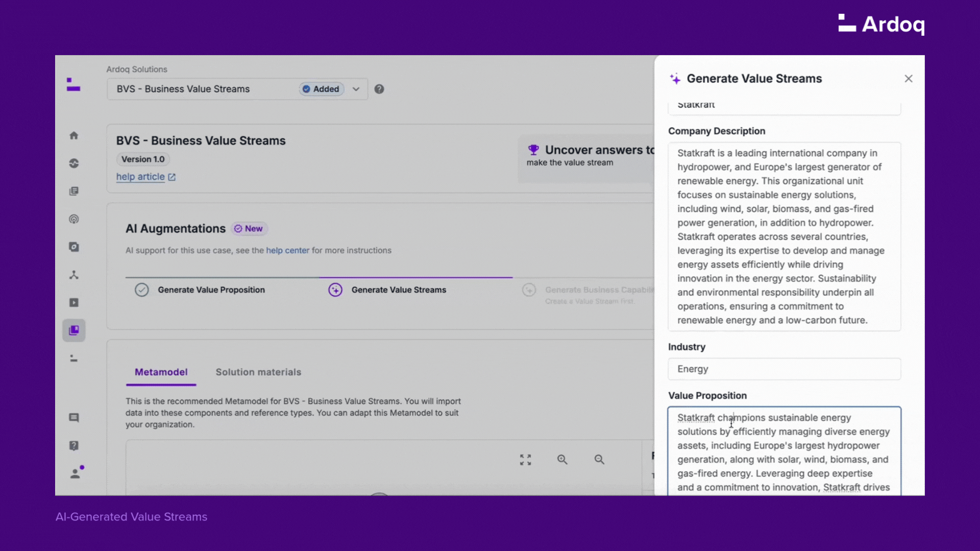Close the Generate Value Streams panel

[x=908, y=79]
